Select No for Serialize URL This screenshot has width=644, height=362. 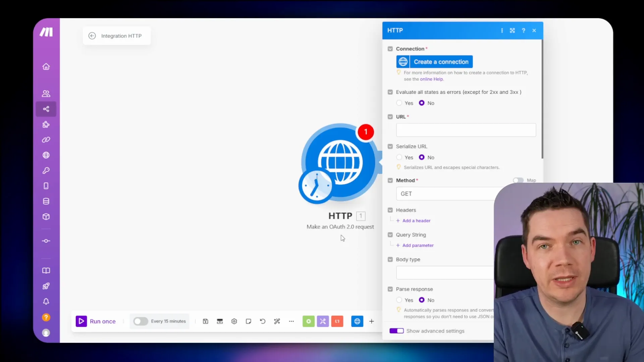pos(422,157)
